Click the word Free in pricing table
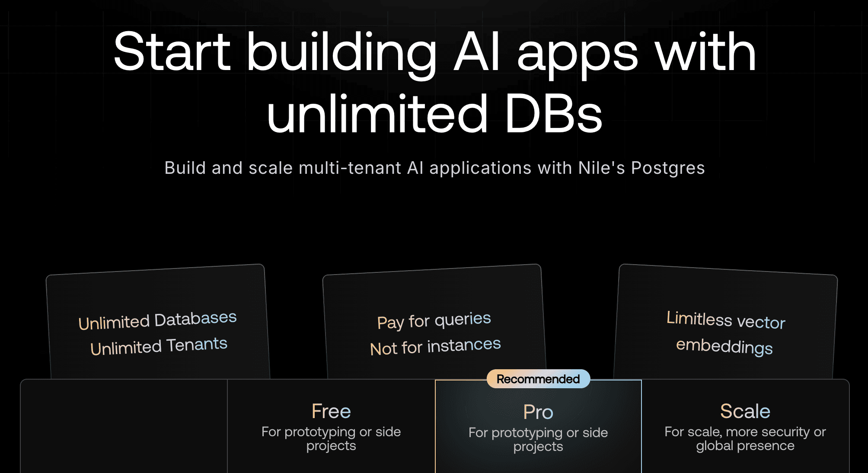The image size is (868, 473). click(x=331, y=411)
